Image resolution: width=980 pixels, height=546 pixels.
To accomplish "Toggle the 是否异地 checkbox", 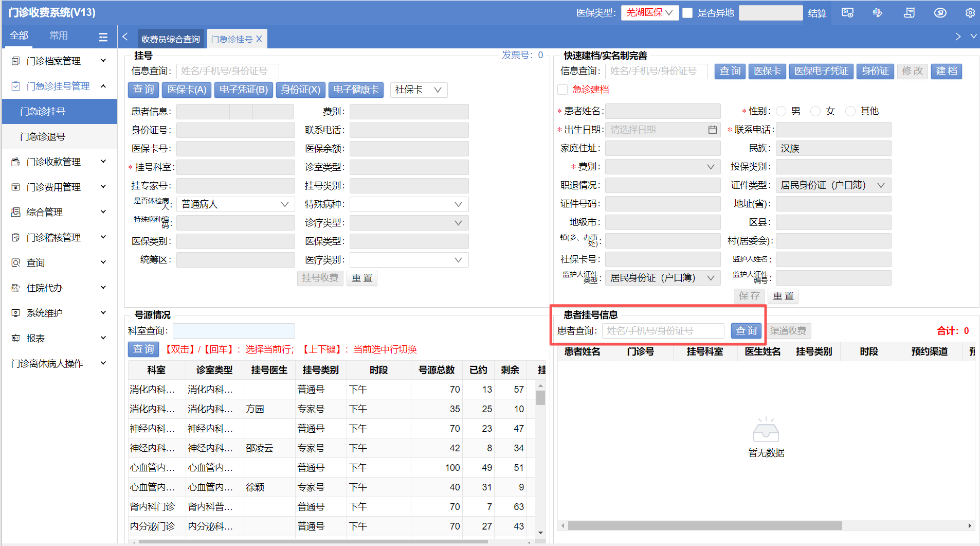I will pos(687,13).
